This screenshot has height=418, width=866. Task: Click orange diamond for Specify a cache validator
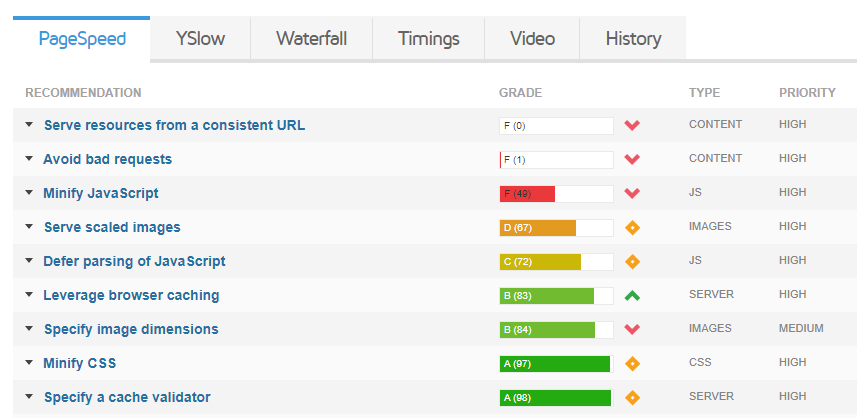tap(631, 397)
